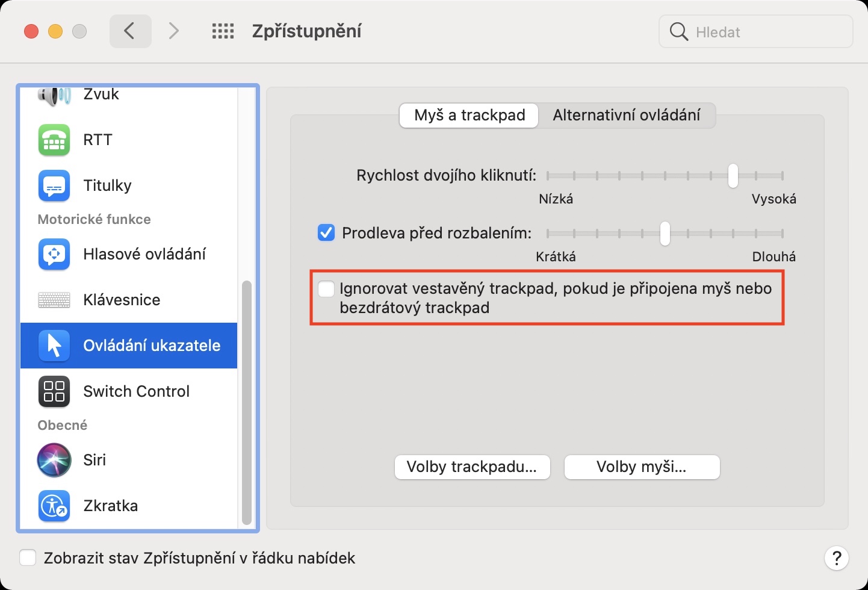Click the help question mark button
This screenshot has height=590, width=868.
click(x=836, y=558)
